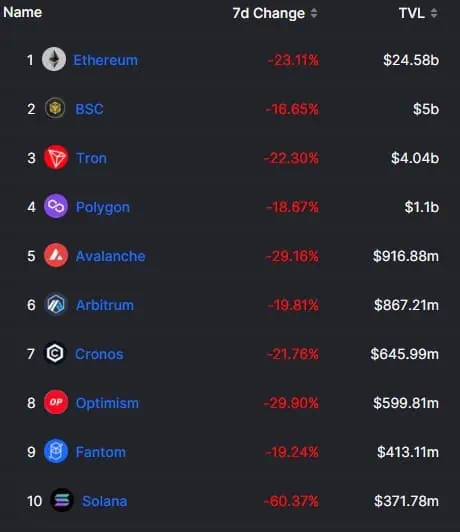Image resolution: width=460 pixels, height=532 pixels.
Task: Click the BSC chain logo icon
Action: (55, 108)
